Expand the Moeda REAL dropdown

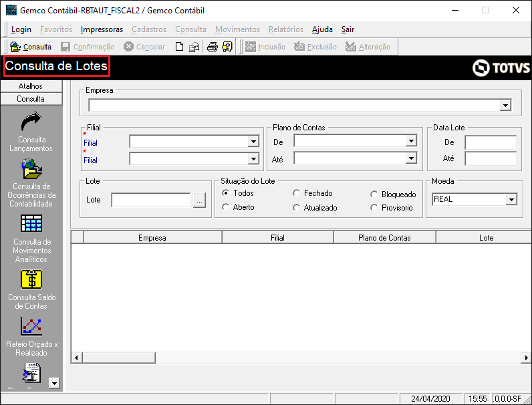(511, 199)
